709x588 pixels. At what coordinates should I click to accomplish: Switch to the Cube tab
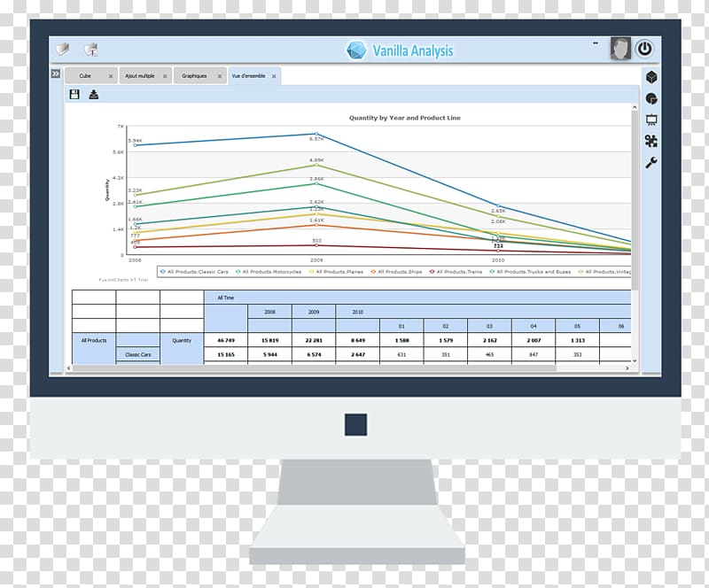(85, 76)
